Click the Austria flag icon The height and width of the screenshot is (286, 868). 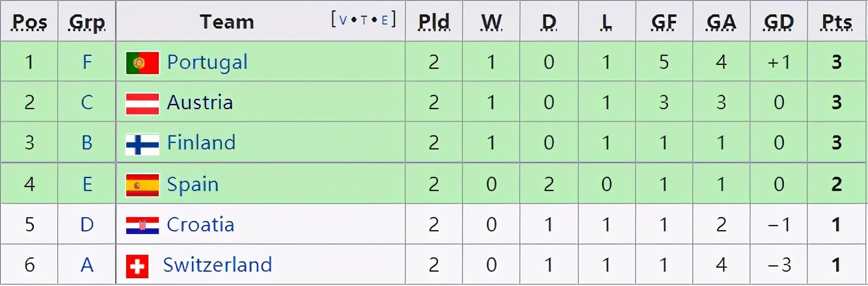tap(142, 103)
